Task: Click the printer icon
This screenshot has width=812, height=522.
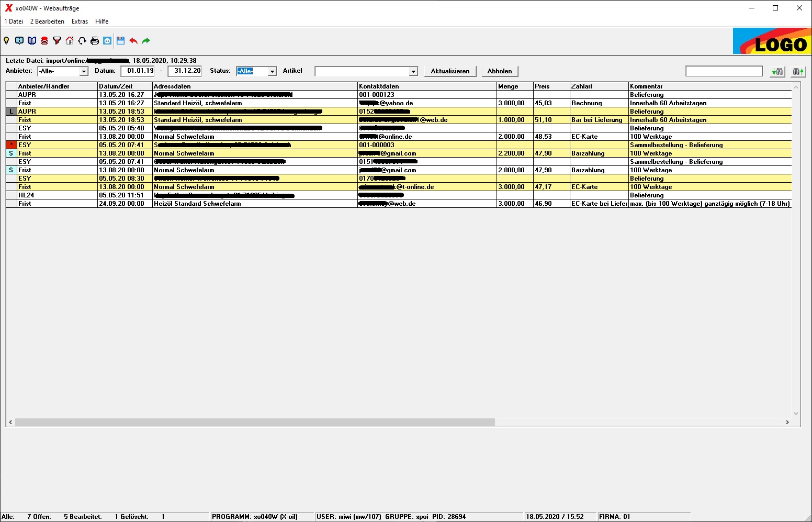Action: (x=95, y=41)
